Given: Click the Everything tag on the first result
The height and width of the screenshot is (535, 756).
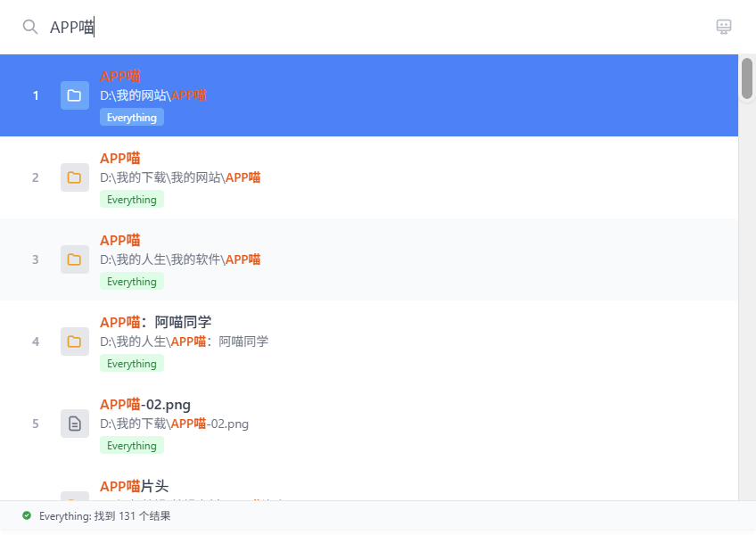Looking at the screenshot, I should point(131,117).
